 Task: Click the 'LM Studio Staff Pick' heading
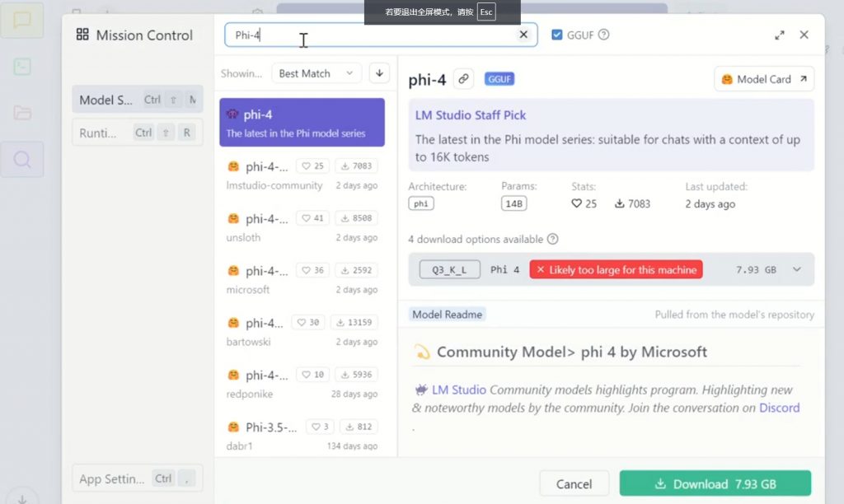point(471,115)
